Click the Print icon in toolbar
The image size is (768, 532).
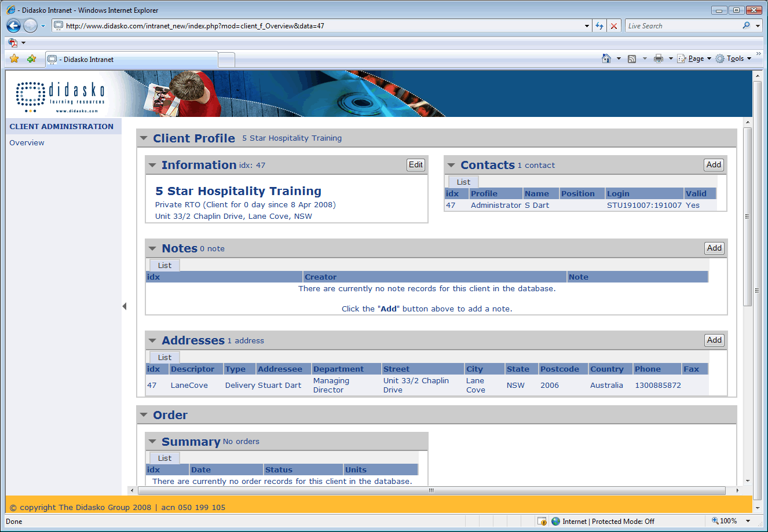coord(659,58)
